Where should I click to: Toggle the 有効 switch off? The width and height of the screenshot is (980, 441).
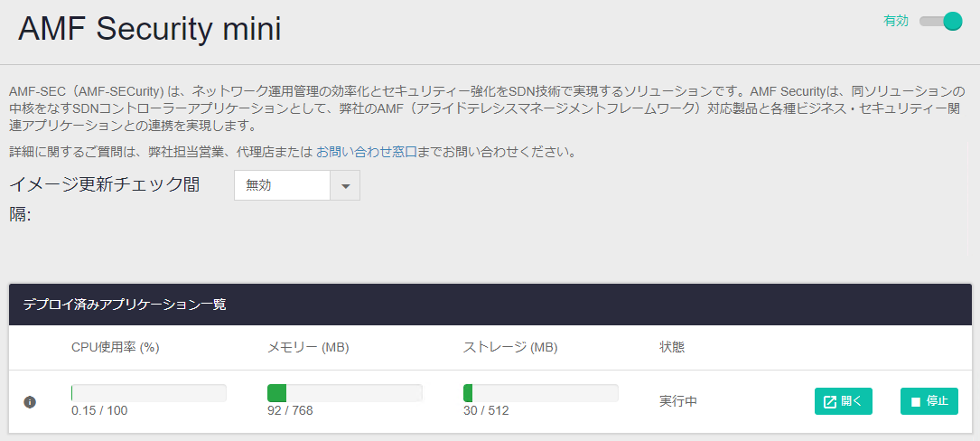click(942, 21)
